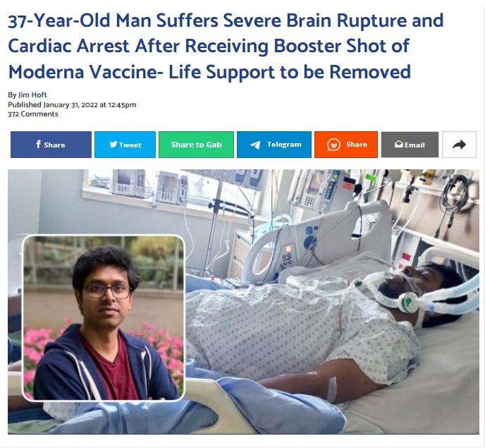Click the envelope icon on Email
485x448 pixels.
point(399,144)
